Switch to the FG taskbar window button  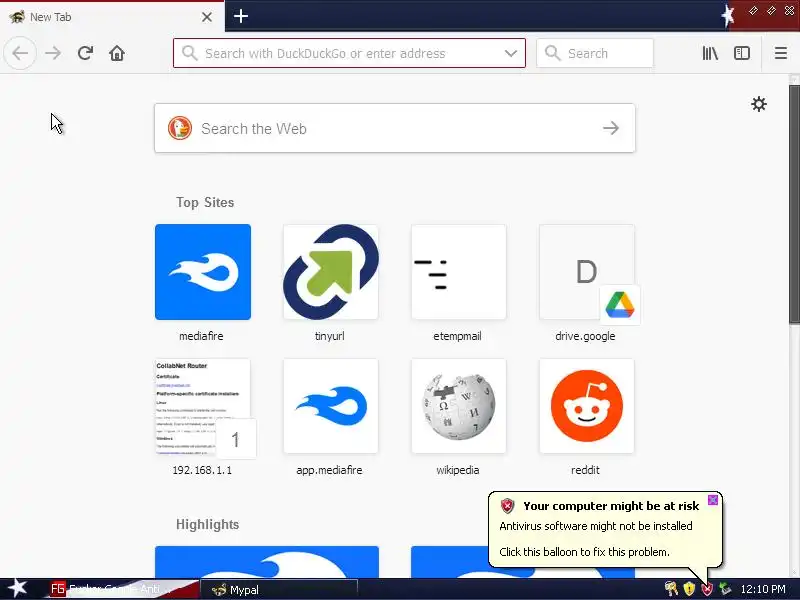(122, 590)
